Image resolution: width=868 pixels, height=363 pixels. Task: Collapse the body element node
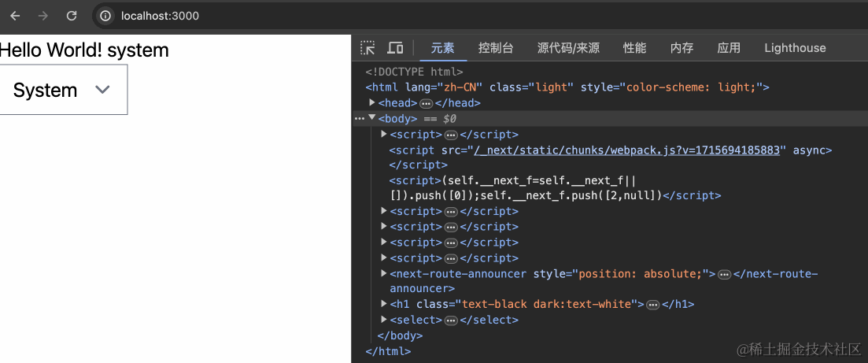pos(372,119)
